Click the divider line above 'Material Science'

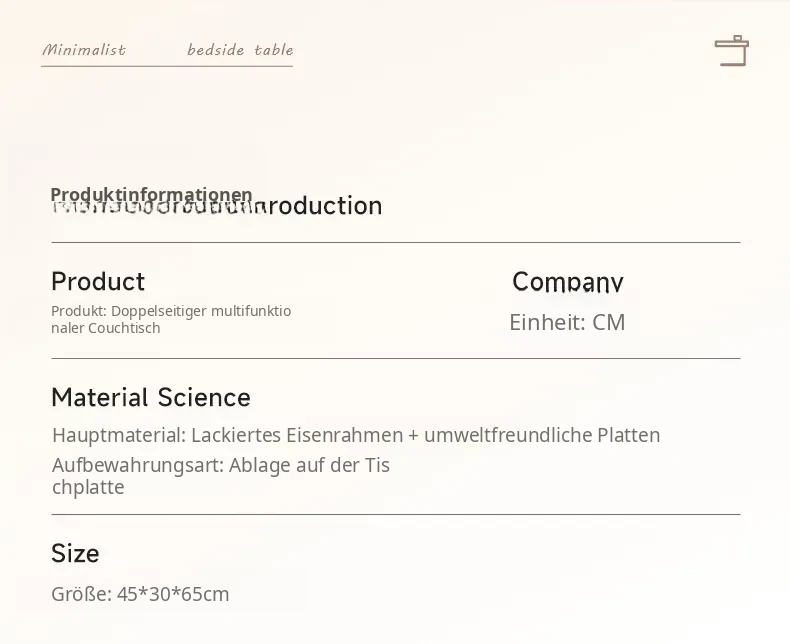click(x=396, y=358)
